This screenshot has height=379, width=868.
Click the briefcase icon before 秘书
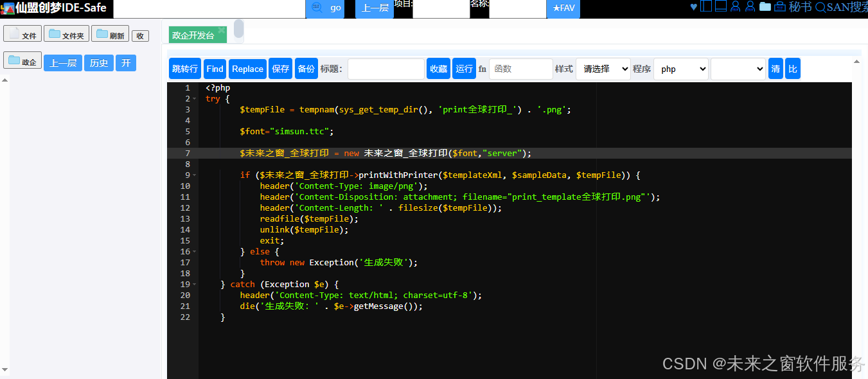tap(780, 6)
